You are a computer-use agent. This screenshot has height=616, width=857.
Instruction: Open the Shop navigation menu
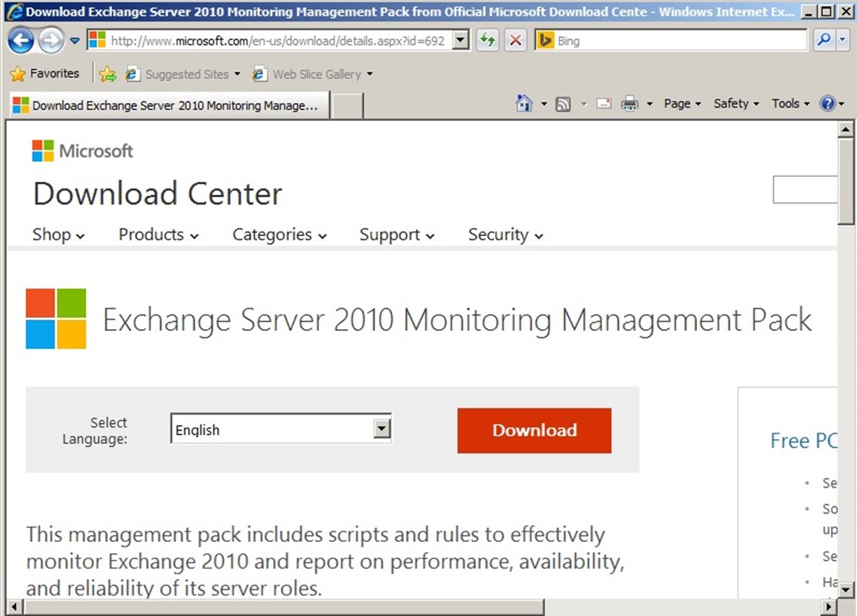tap(59, 234)
